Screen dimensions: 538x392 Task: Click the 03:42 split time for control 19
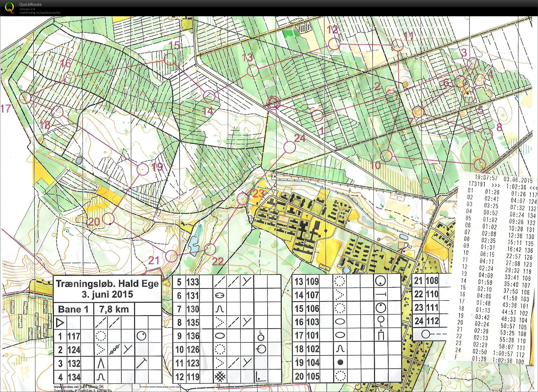point(482,317)
